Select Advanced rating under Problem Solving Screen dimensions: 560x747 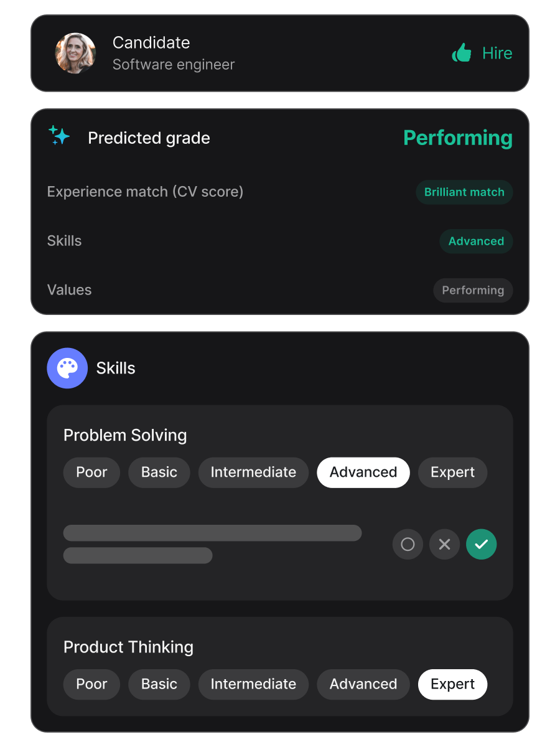click(363, 472)
